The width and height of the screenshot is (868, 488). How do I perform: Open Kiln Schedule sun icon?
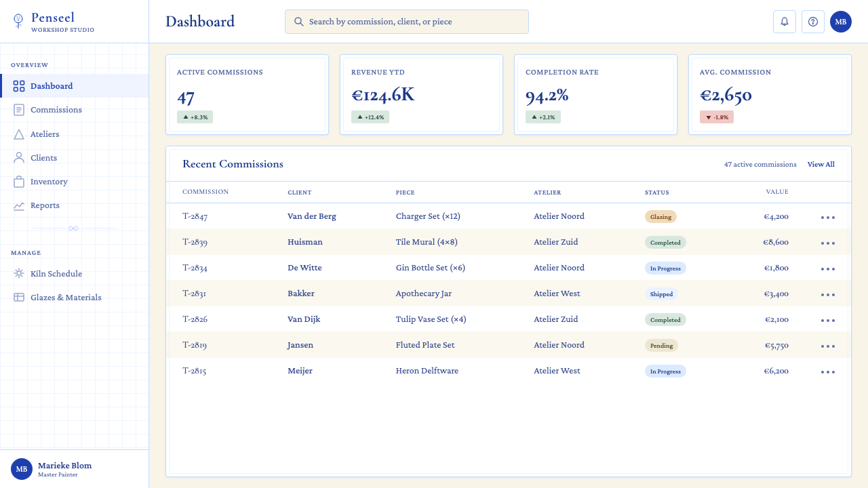tap(19, 274)
